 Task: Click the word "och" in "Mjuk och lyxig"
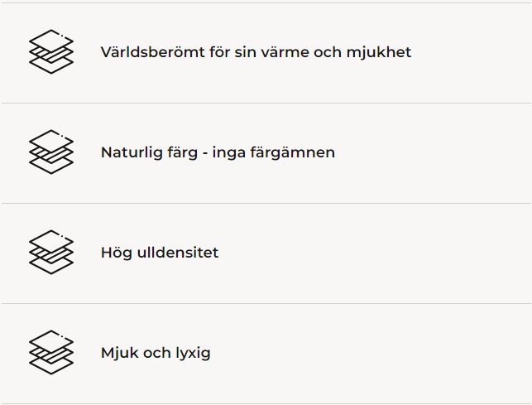point(155,353)
